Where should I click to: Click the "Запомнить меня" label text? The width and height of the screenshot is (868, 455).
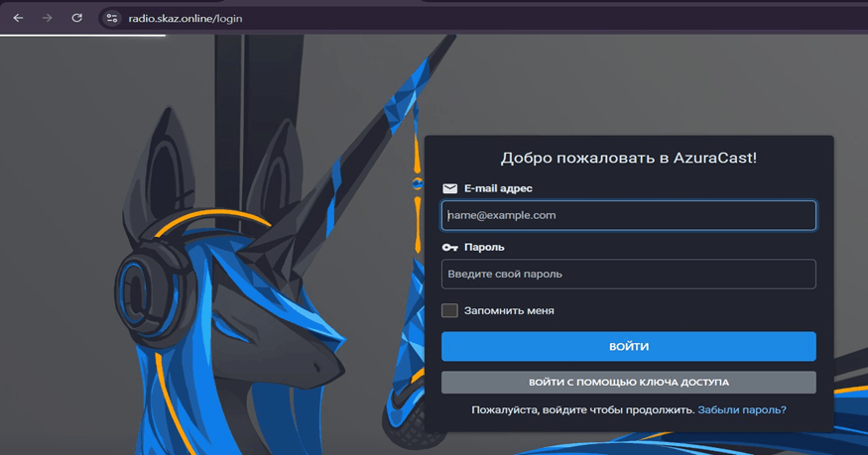point(509,310)
